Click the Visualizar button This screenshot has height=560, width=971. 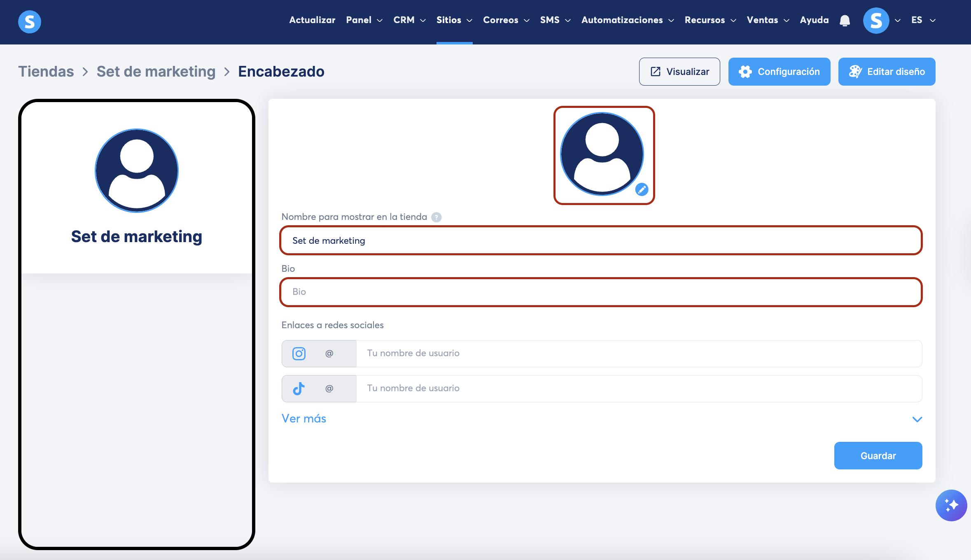(x=679, y=72)
